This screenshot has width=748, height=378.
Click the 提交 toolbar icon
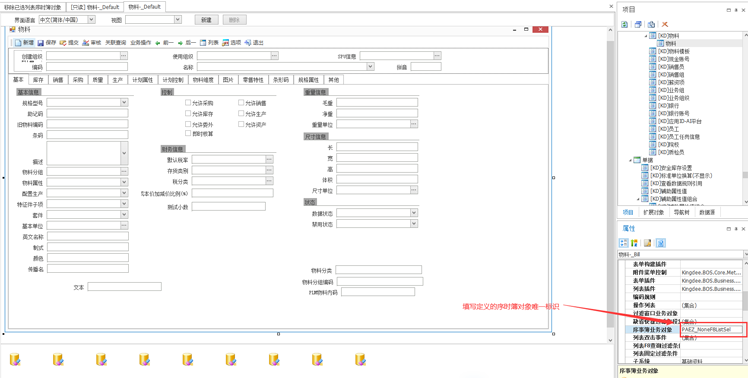coord(63,42)
